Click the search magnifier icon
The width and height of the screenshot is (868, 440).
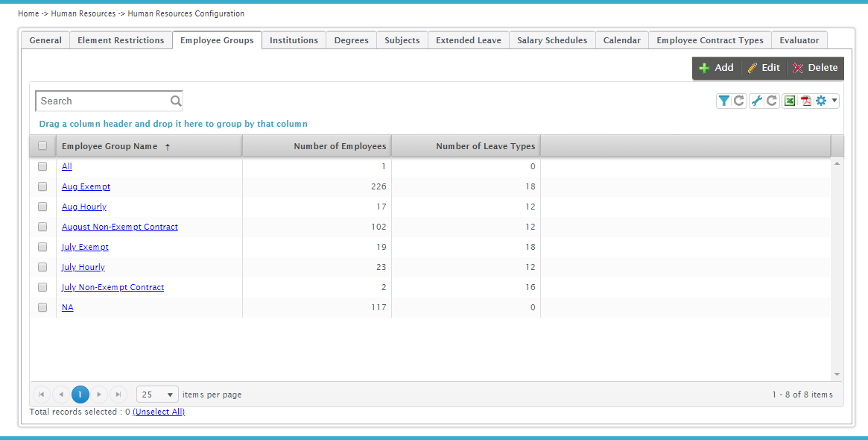[176, 101]
